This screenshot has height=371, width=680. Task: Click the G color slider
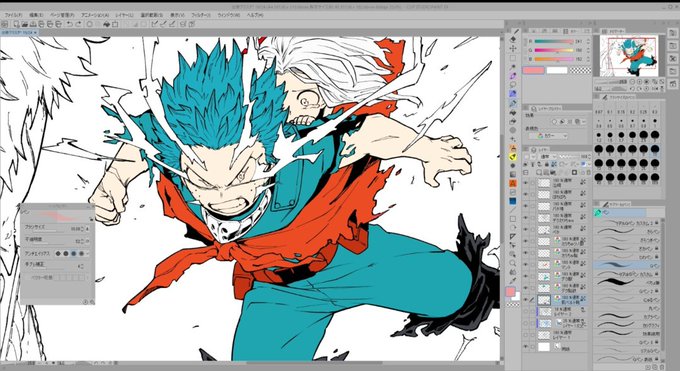pyautogui.click(x=554, y=50)
